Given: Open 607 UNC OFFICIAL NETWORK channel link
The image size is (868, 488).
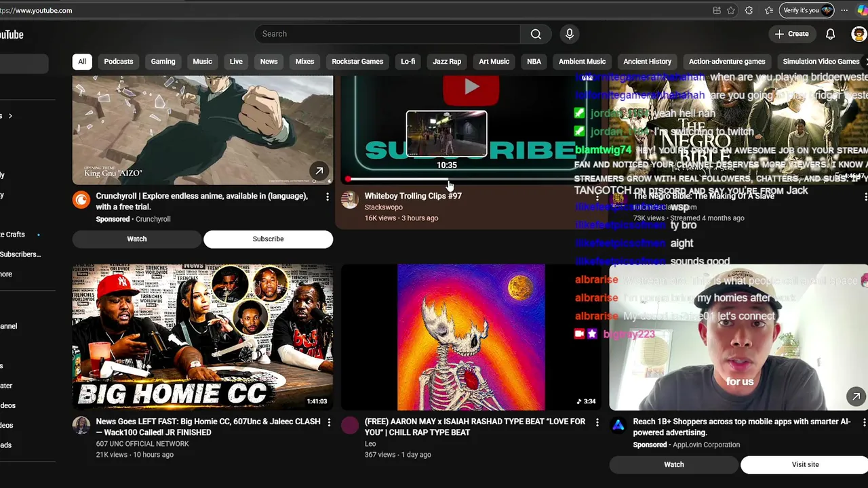Looking at the screenshot, I should 142,444.
